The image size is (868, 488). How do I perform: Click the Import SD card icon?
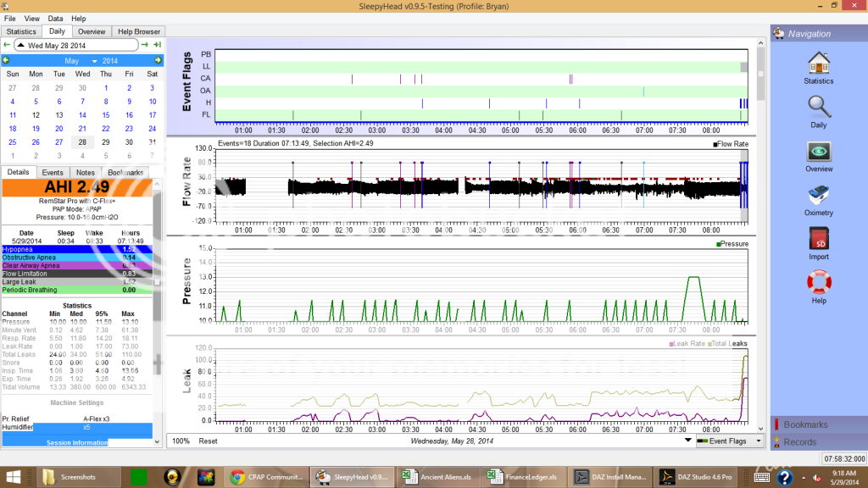pyautogui.click(x=818, y=242)
